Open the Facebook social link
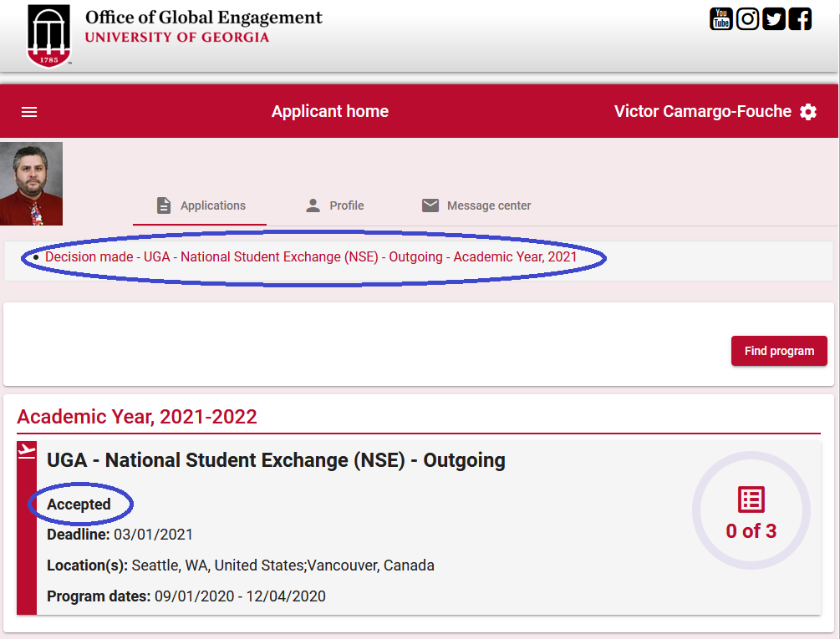 coord(801,19)
